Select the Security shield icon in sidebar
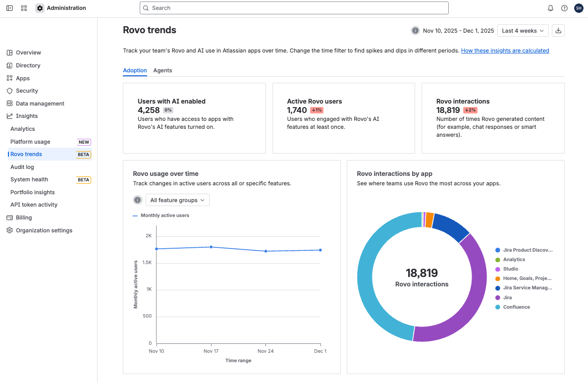Screen dimensions: 588x383 [x=9, y=91]
